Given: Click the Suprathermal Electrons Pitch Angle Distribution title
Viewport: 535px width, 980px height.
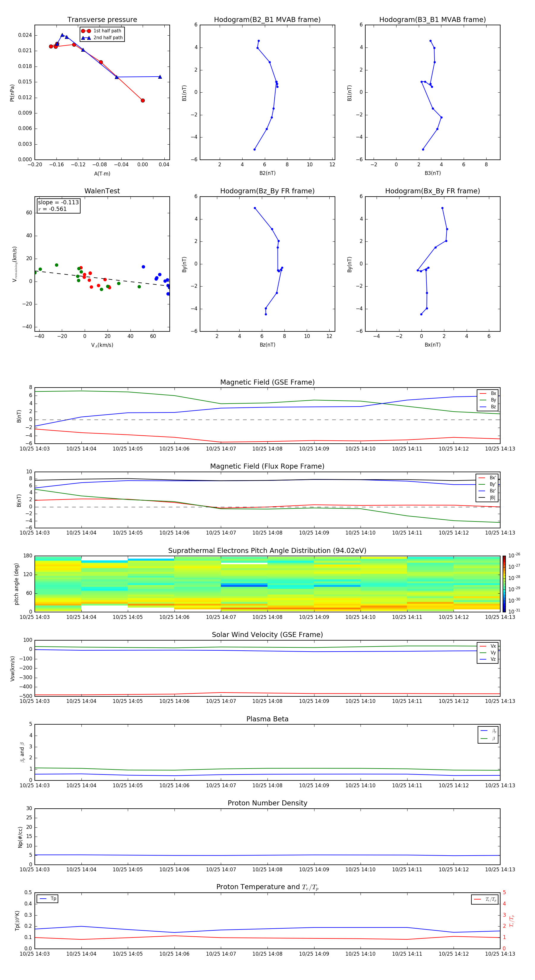Looking at the screenshot, I should (267, 551).
